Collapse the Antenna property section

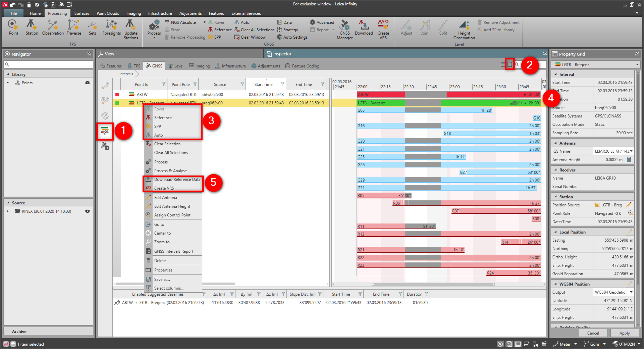tap(555, 143)
